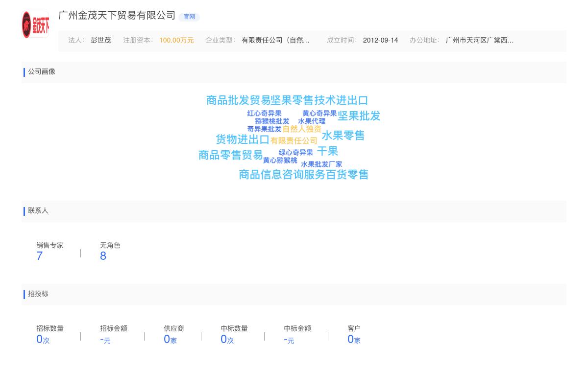Open 客户 value 0家

coord(354,339)
